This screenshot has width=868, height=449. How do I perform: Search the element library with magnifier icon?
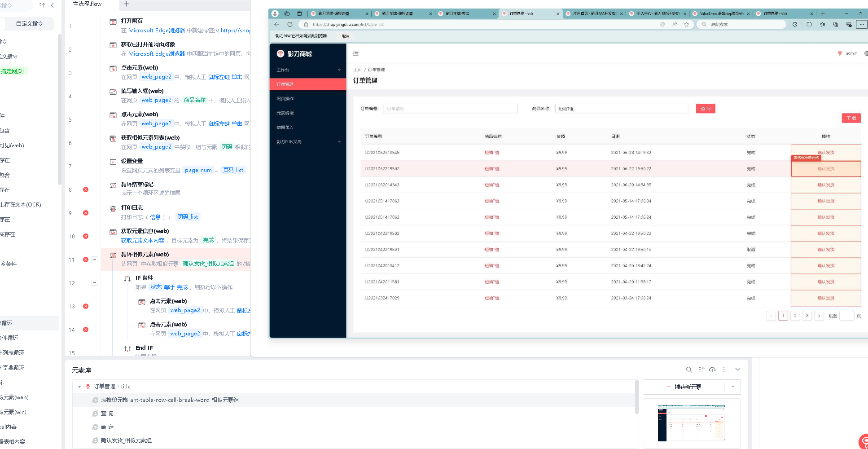(x=688, y=370)
